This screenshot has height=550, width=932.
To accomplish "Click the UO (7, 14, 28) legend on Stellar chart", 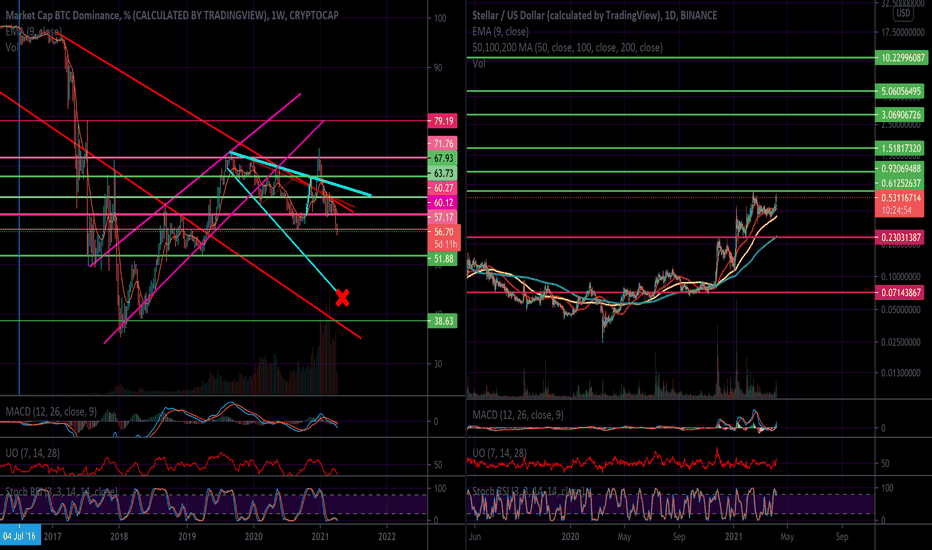I will pyautogui.click(x=499, y=453).
